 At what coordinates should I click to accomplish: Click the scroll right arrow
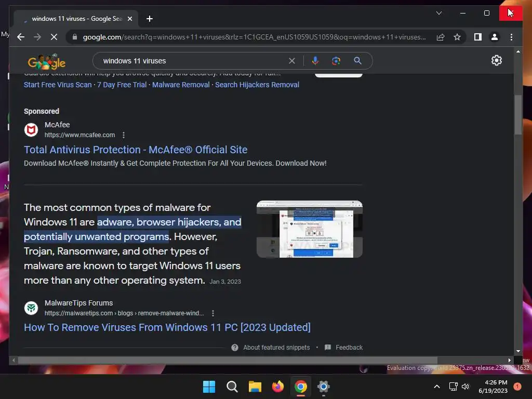tap(509, 361)
